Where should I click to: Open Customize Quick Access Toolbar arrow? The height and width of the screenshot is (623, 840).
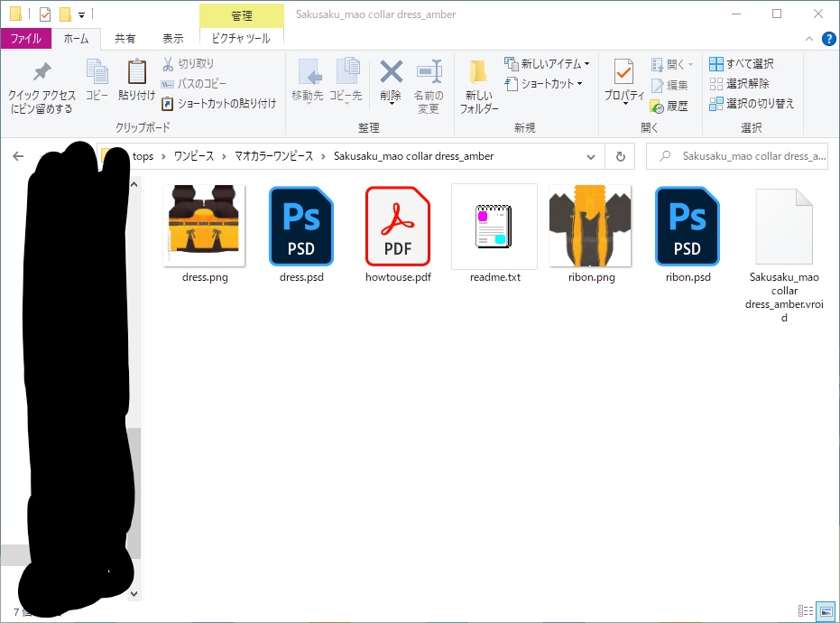(x=81, y=15)
